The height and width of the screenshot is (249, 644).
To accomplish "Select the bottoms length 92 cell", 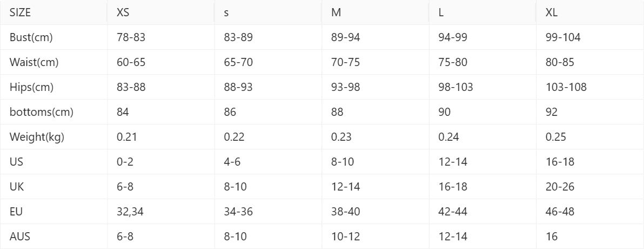I will click(x=590, y=112).
